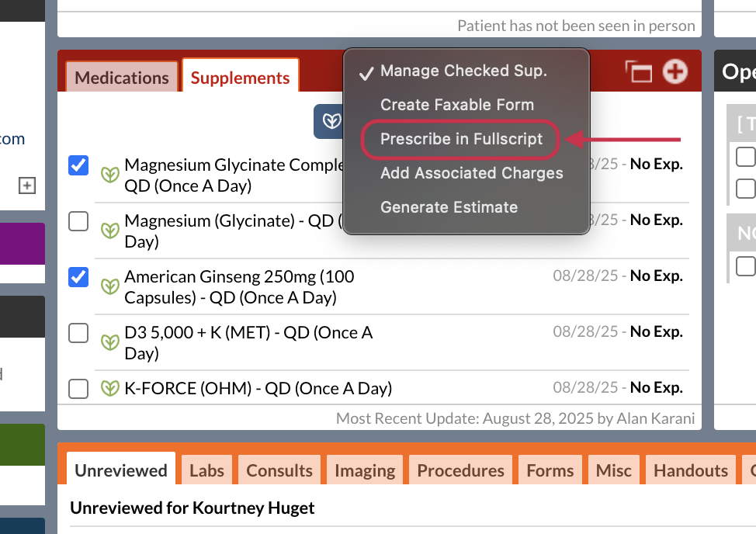
Task: Select the Supplements tab
Action: [240, 76]
